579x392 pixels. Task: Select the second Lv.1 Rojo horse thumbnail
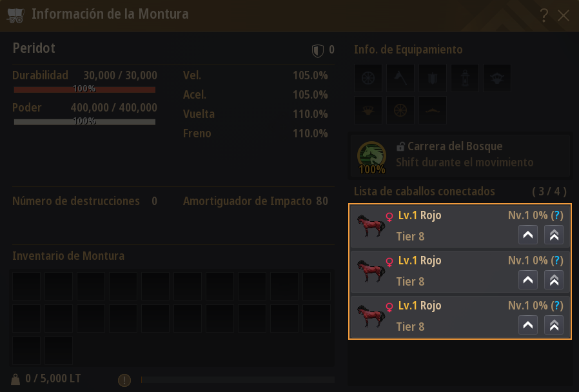(x=371, y=271)
